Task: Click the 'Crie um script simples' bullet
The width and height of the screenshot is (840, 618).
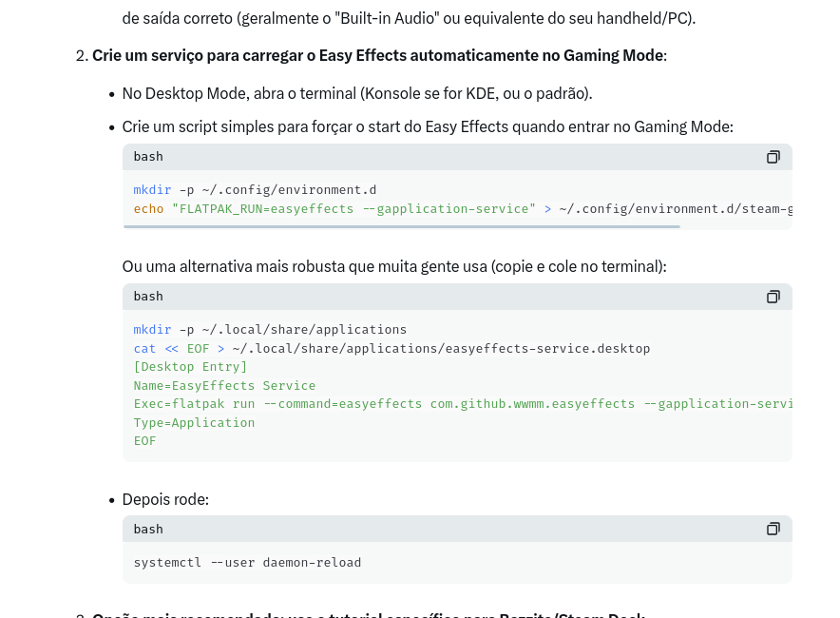Action: [428, 126]
